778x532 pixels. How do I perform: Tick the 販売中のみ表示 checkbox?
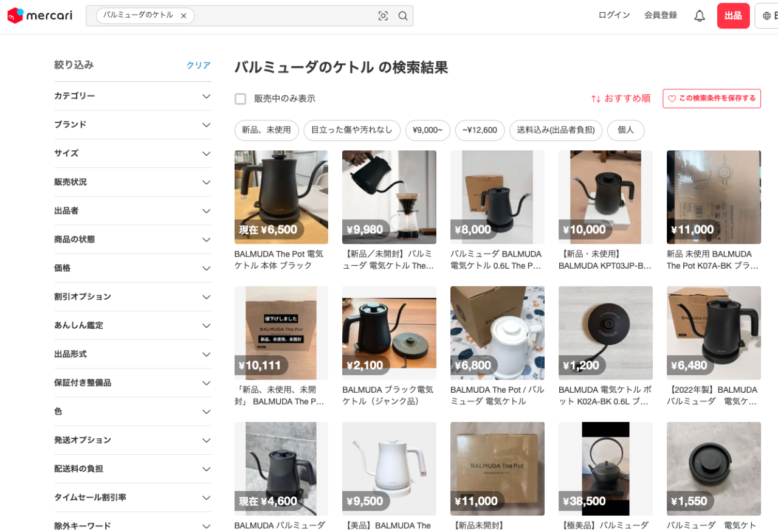241,98
